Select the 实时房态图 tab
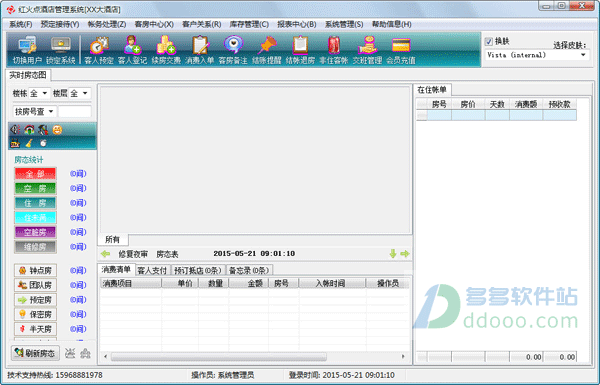Screen dimensions: 600x385 click(x=28, y=75)
